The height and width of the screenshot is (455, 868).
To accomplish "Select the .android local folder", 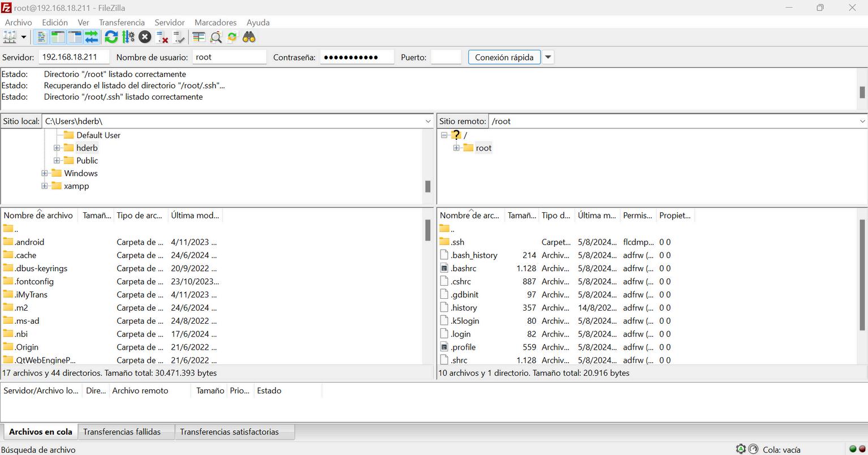I will tap(29, 242).
